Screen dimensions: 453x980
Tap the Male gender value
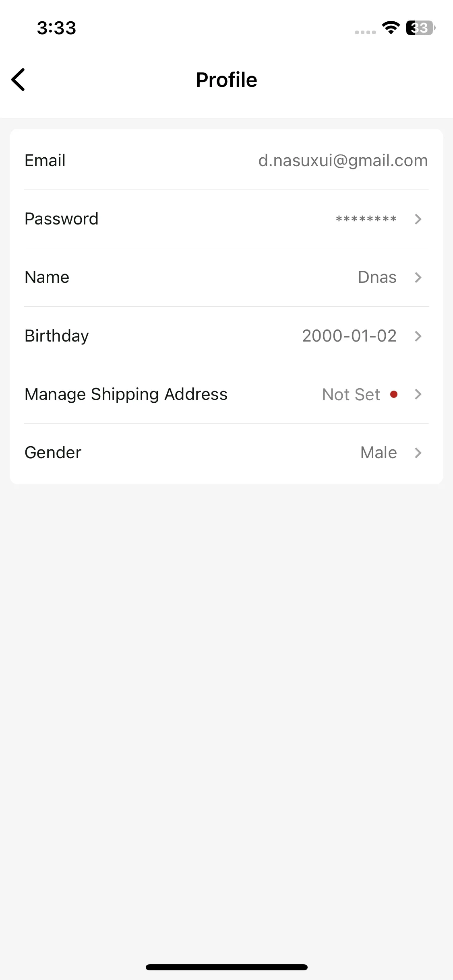(379, 453)
